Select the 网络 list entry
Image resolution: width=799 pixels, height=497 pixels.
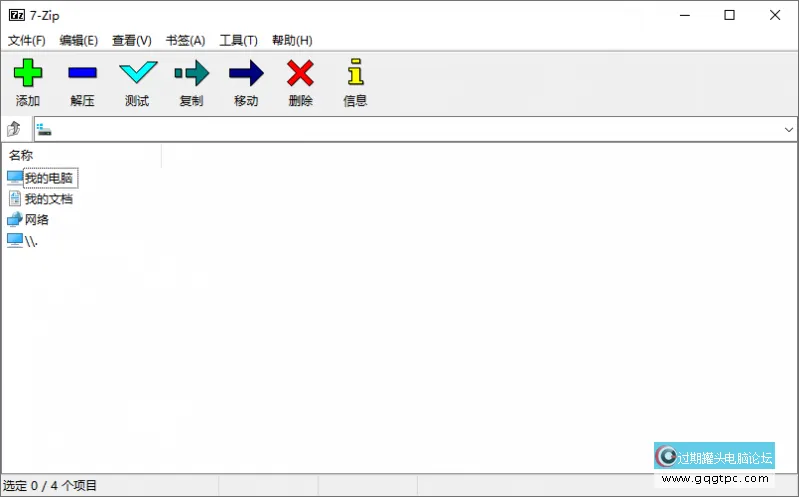coord(37,220)
